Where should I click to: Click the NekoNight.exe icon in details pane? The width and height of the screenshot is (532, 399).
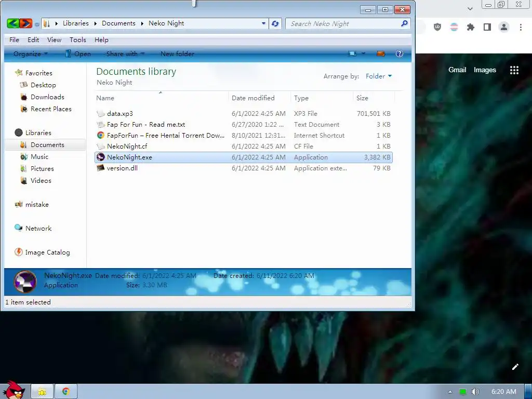click(25, 282)
